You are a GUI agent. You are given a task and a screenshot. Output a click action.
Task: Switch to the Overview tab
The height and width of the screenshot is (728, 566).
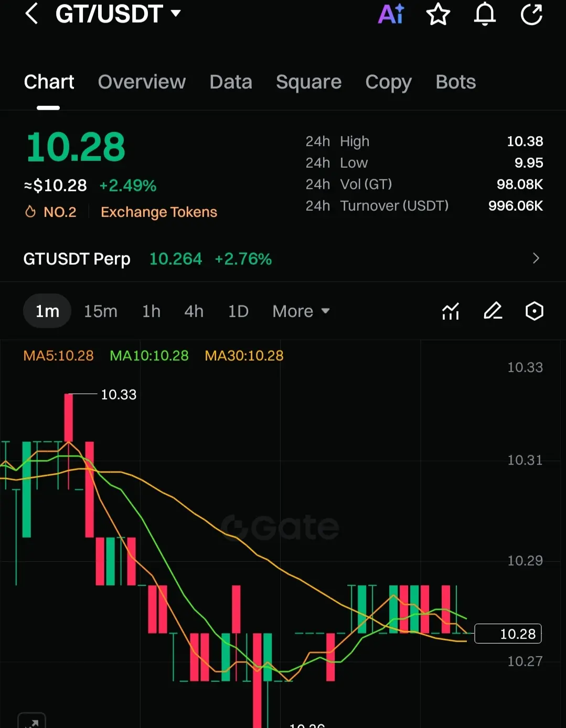coord(142,82)
